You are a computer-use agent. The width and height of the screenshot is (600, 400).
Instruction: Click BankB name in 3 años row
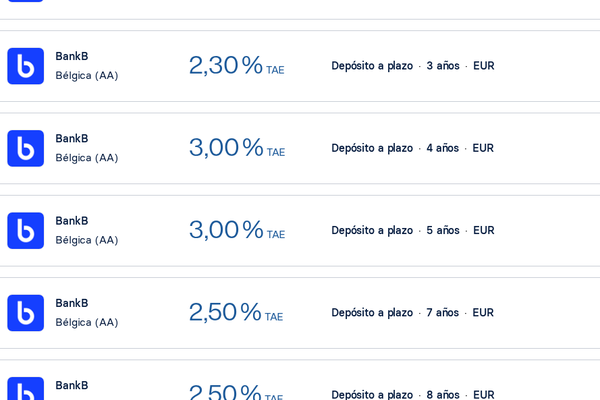click(72, 56)
